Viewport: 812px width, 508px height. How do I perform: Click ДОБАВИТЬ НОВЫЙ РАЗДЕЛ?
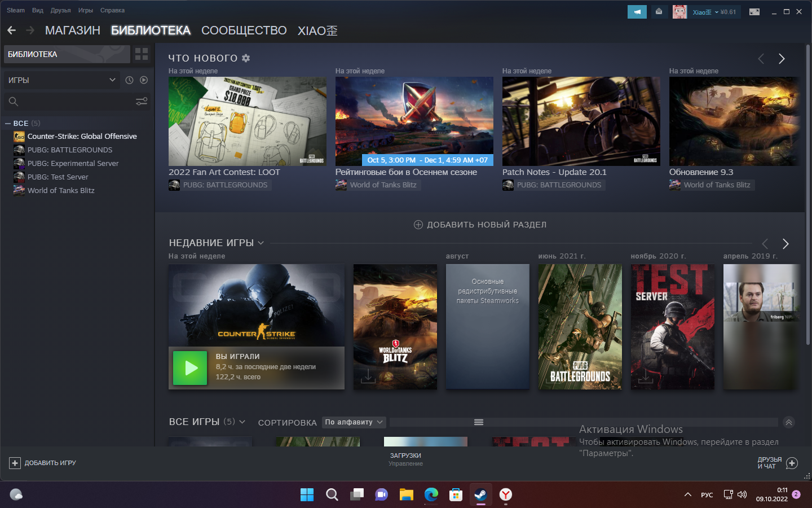point(480,225)
